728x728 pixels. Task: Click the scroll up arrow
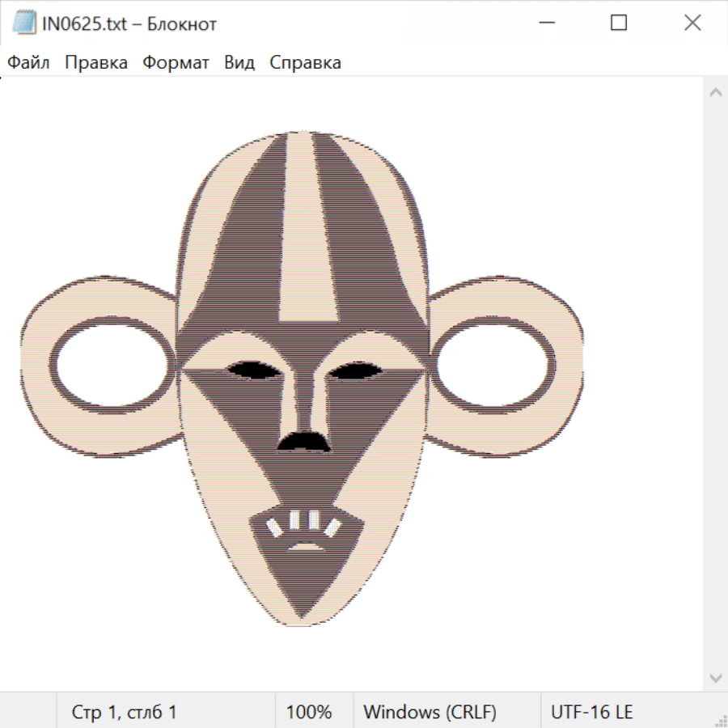[715, 93]
